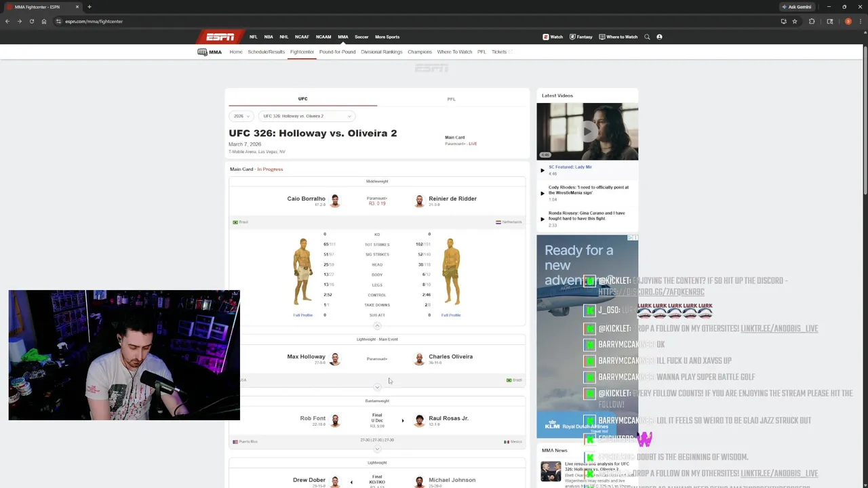Open the UFC 326 event dropdown
The width and height of the screenshot is (868, 488).
point(307,116)
